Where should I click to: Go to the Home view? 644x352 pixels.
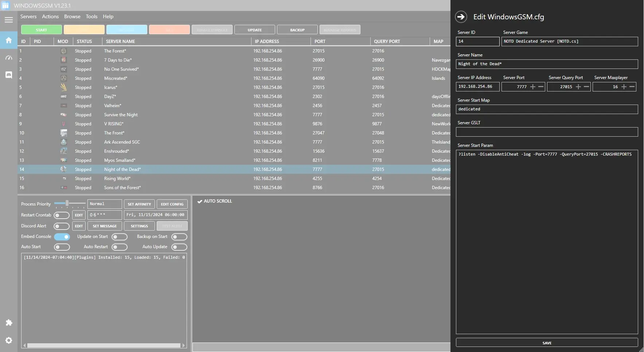pos(9,40)
